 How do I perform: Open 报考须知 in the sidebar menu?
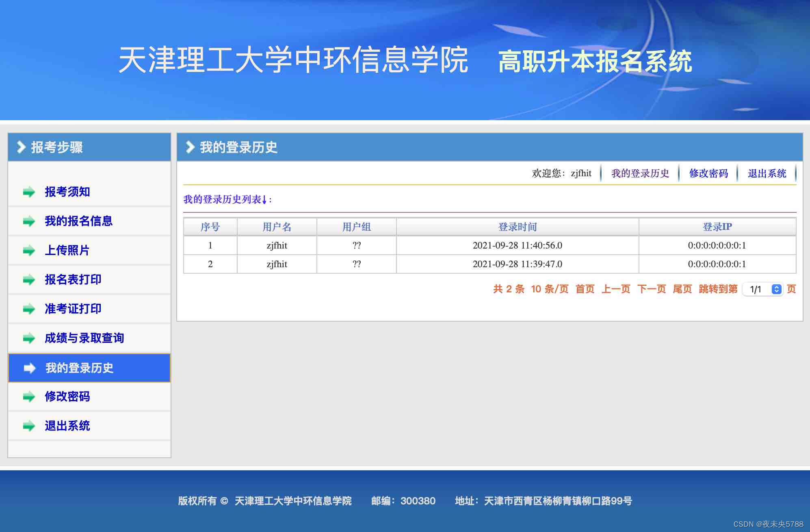tap(67, 192)
